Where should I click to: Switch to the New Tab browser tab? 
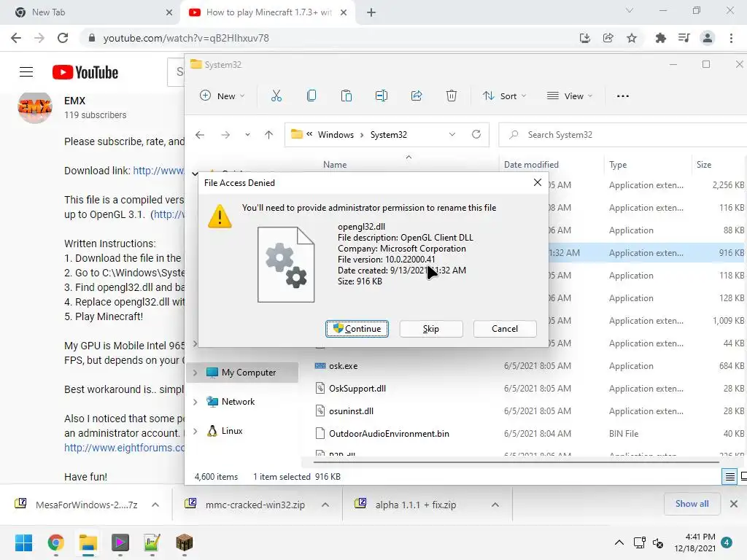point(90,12)
